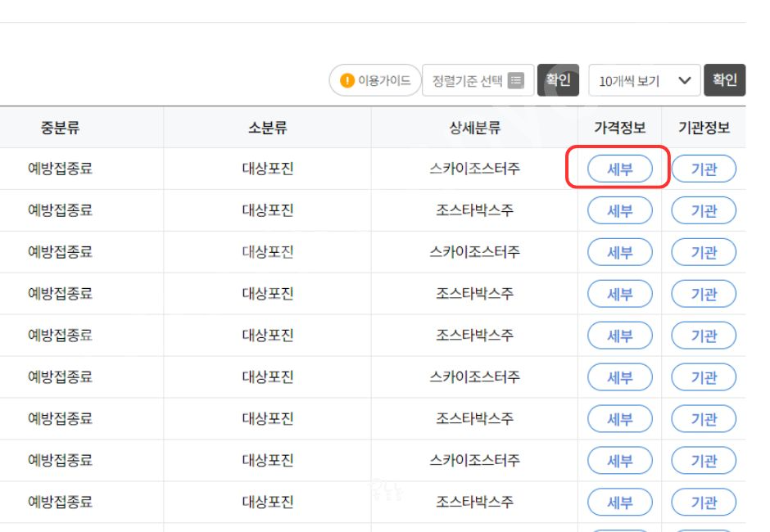Open 세부 price details in the fourth row
This screenshot has width=770, height=532.
[x=620, y=294]
